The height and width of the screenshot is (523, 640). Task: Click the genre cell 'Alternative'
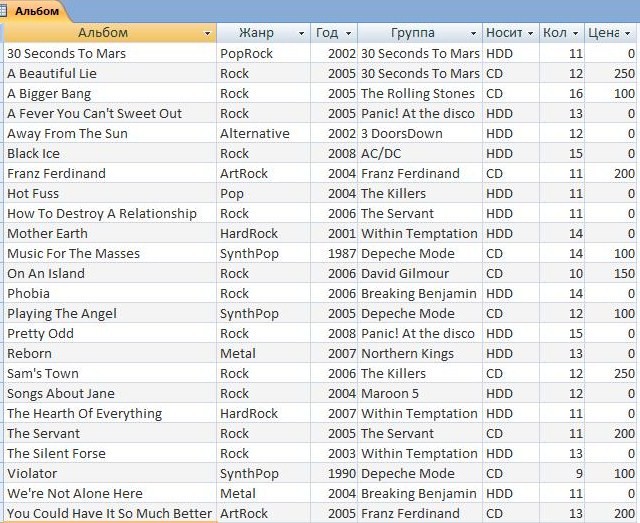pyautogui.click(x=264, y=134)
